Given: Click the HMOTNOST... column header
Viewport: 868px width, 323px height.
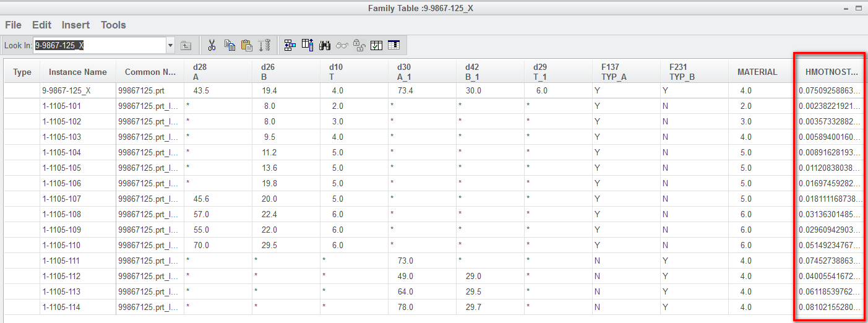Looking at the screenshot, I should [831, 72].
